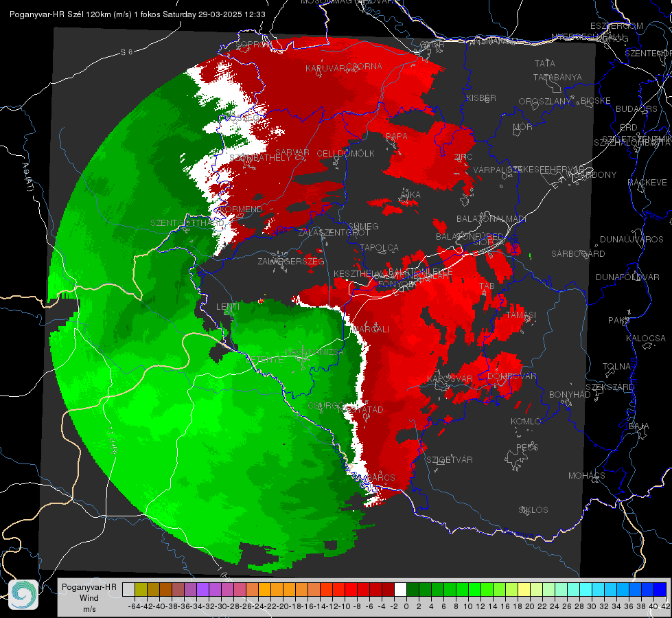Click the ZIRC city label

coord(463,157)
